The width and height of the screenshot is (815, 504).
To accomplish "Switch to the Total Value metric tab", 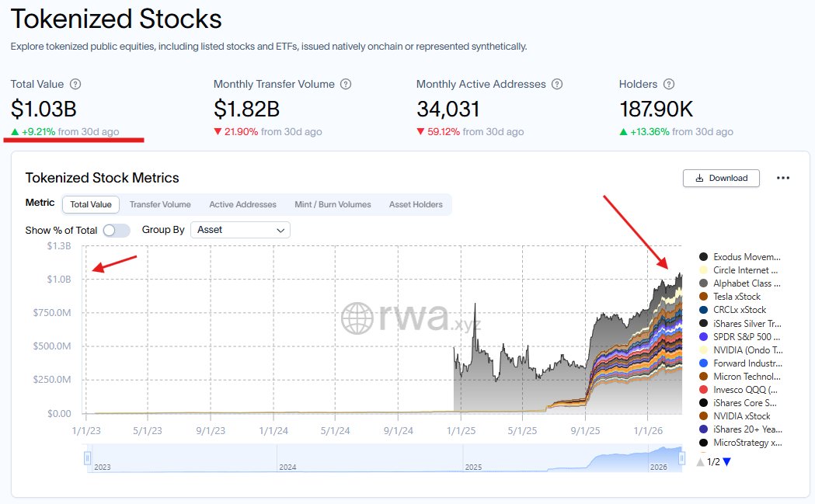I will click(x=91, y=205).
